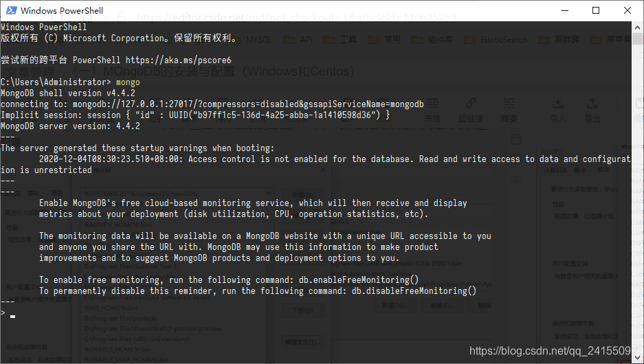
Task: Click 'The monitoring data will be available' line
Action: pyautogui.click(x=265, y=236)
